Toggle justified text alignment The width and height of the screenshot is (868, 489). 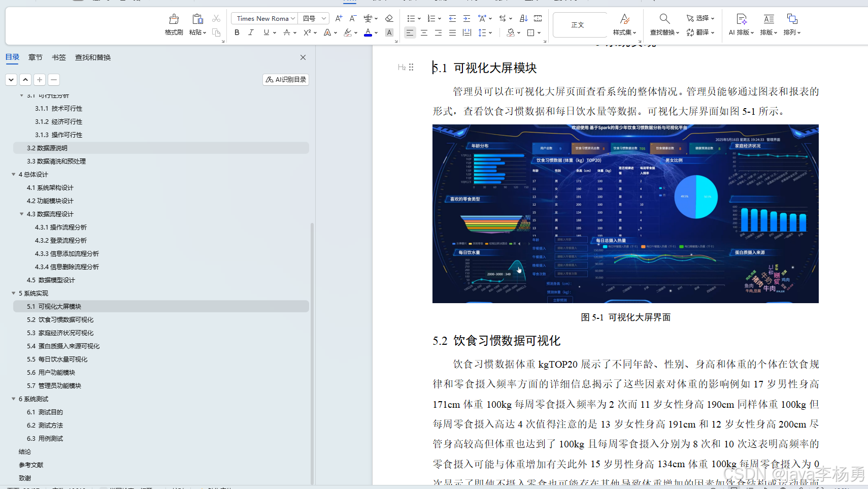tap(452, 32)
